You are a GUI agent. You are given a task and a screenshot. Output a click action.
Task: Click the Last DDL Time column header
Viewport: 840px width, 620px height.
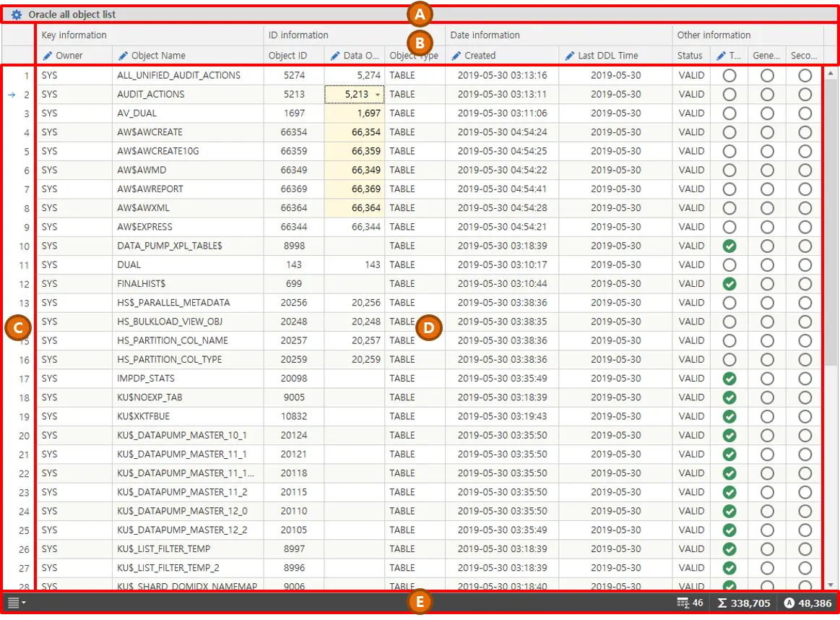click(x=615, y=55)
